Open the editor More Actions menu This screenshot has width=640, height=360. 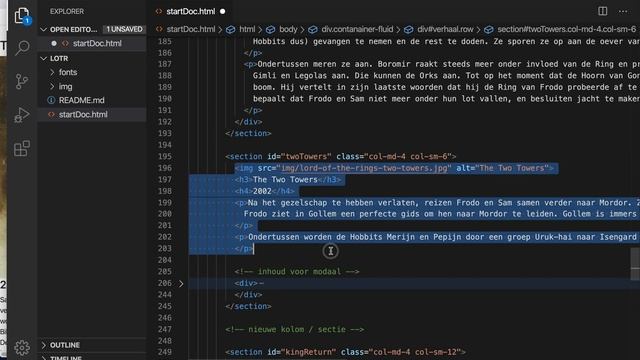[623, 11]
